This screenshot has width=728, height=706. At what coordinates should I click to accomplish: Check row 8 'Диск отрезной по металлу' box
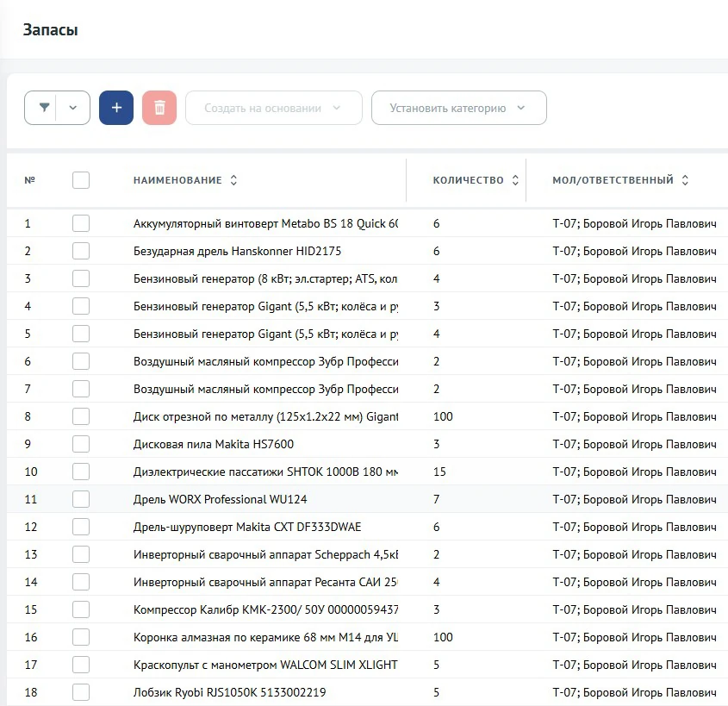[x=81, y=416]
